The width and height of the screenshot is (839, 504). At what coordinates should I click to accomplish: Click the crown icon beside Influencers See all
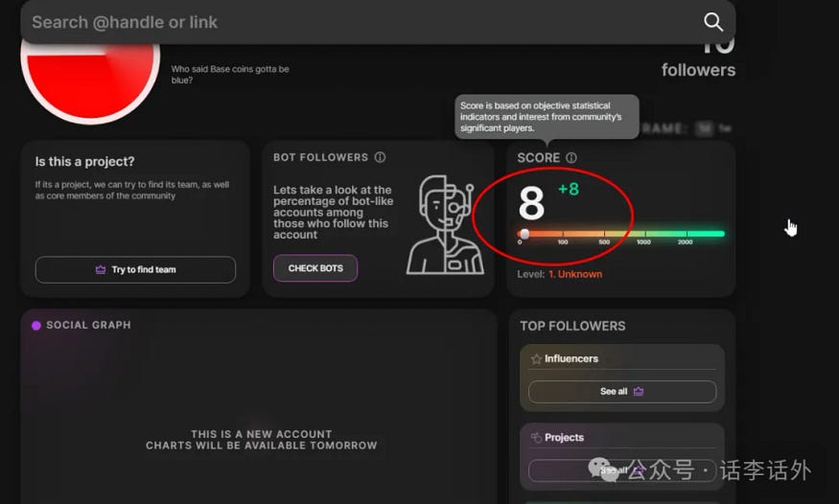pyautogui.click(x=639, y=391)
